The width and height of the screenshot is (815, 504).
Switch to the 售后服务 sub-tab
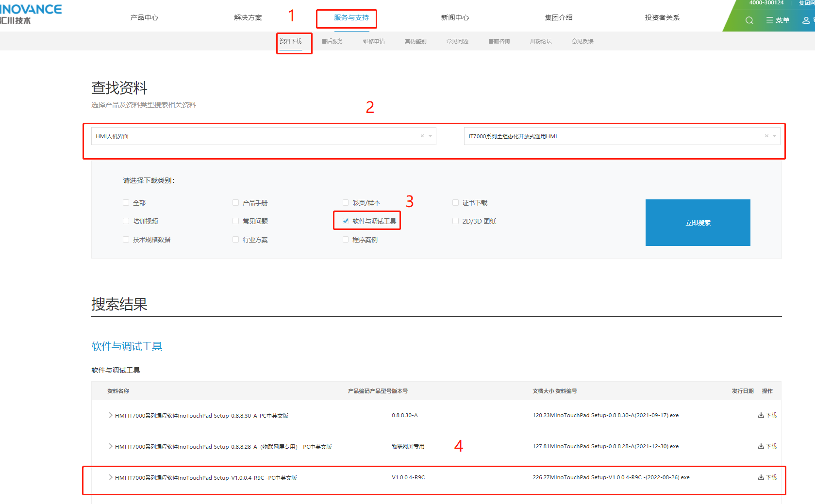click(x=332, y=41)
